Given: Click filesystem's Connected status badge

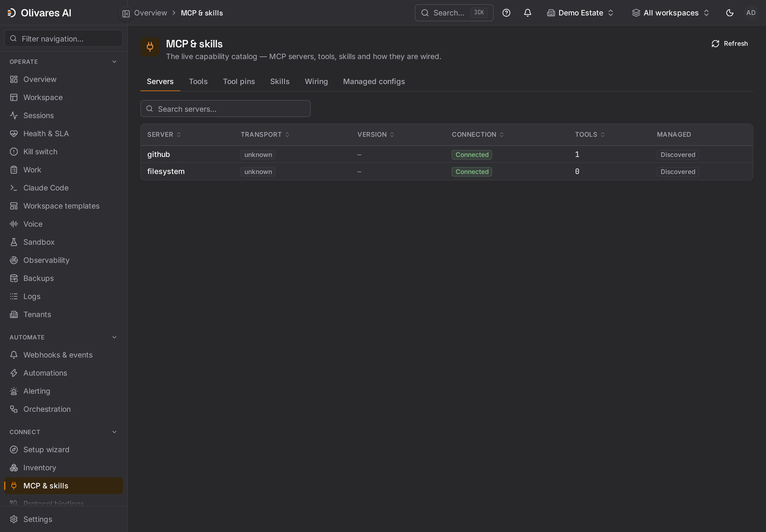Looking at the screenshot, I should (x=471, y=172).
